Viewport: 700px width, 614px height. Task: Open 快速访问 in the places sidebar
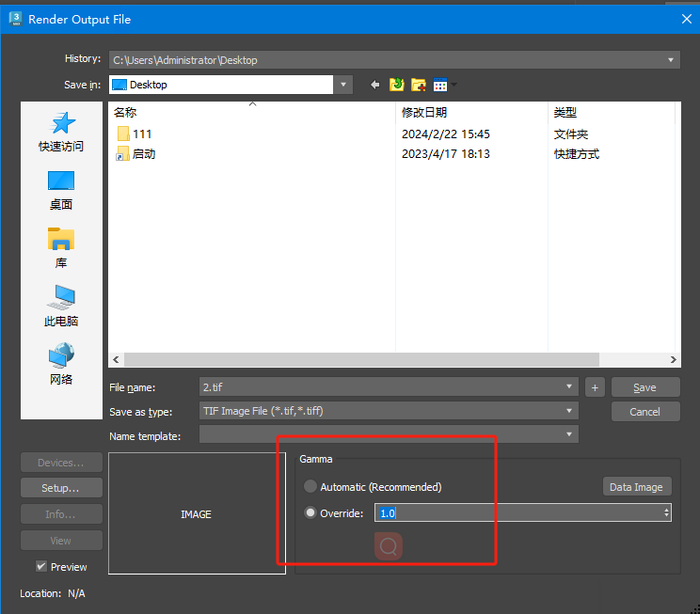coord(61,132)
